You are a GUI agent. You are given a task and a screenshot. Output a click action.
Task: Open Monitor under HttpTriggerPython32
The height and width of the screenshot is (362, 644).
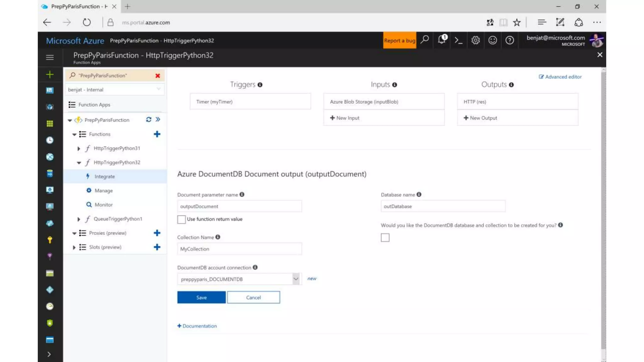pos(103,205)
